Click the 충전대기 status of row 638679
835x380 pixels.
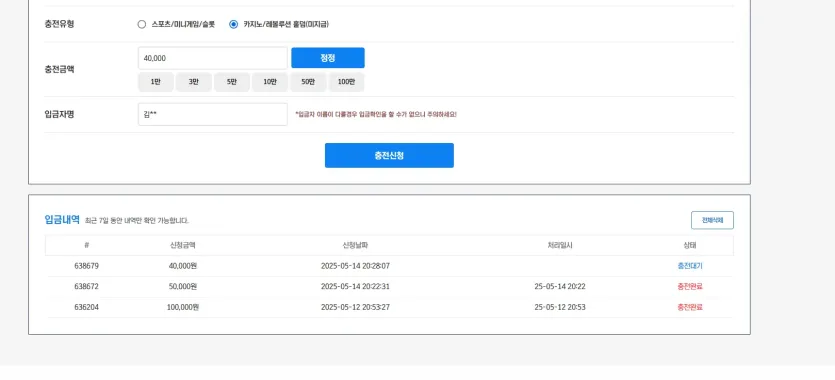click(690, 266)
